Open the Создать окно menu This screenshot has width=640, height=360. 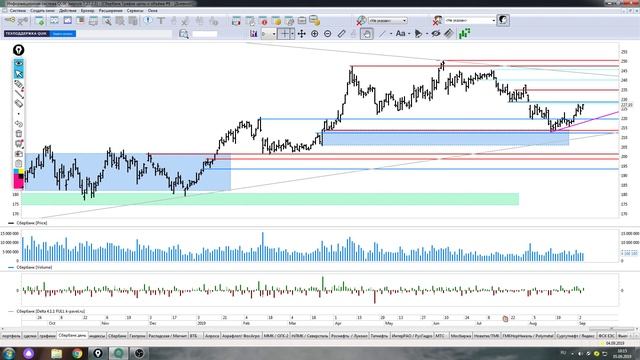[42, 11]
